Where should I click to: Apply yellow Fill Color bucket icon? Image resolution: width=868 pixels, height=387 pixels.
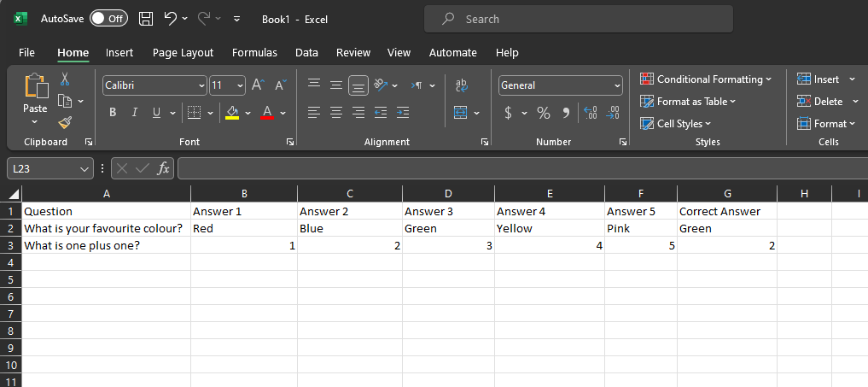pos(232,113)
